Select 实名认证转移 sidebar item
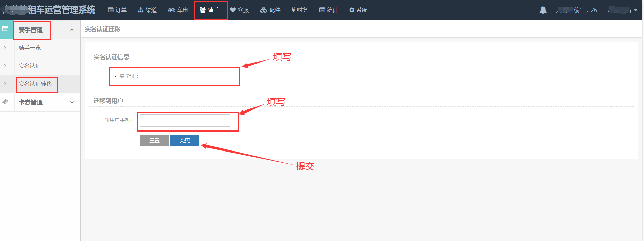The image size is (644, 241). coord(35,84)
